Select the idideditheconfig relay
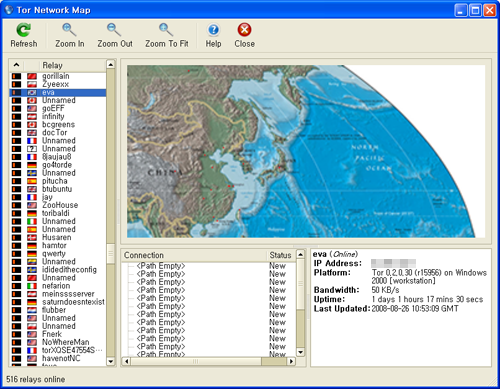This screenshot has width=500, height=389. (58, 270)
